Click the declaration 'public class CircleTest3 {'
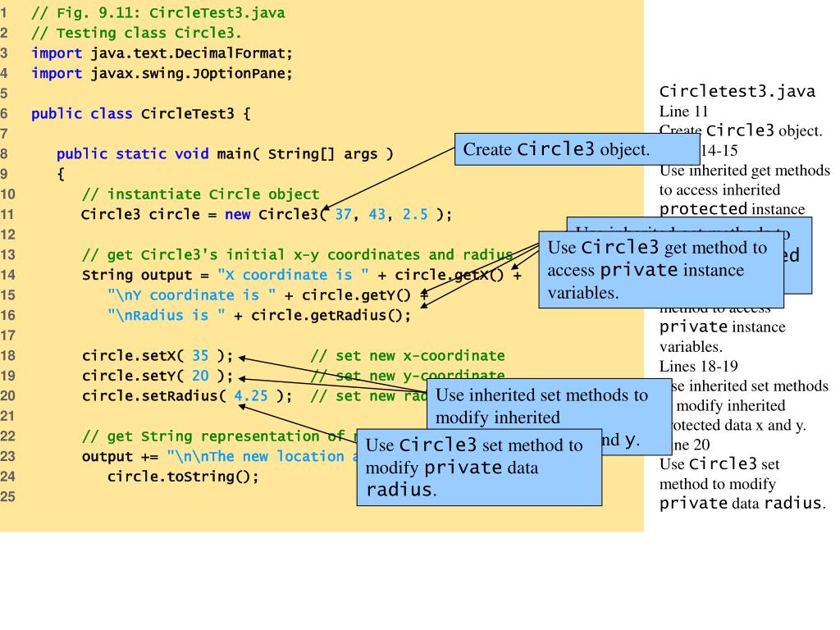840x630 pixels. pos(141,114)
